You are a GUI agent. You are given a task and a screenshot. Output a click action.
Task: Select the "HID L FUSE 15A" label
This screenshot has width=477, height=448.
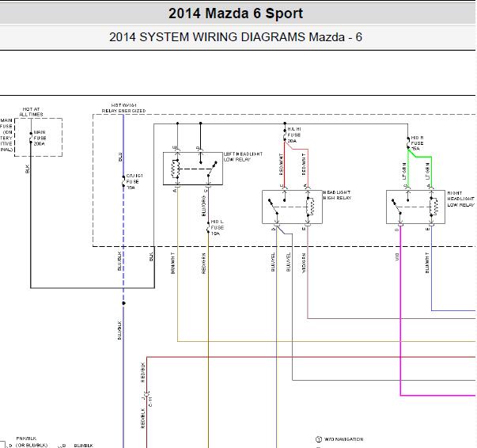pyautogui.click(x=218, y=227)
